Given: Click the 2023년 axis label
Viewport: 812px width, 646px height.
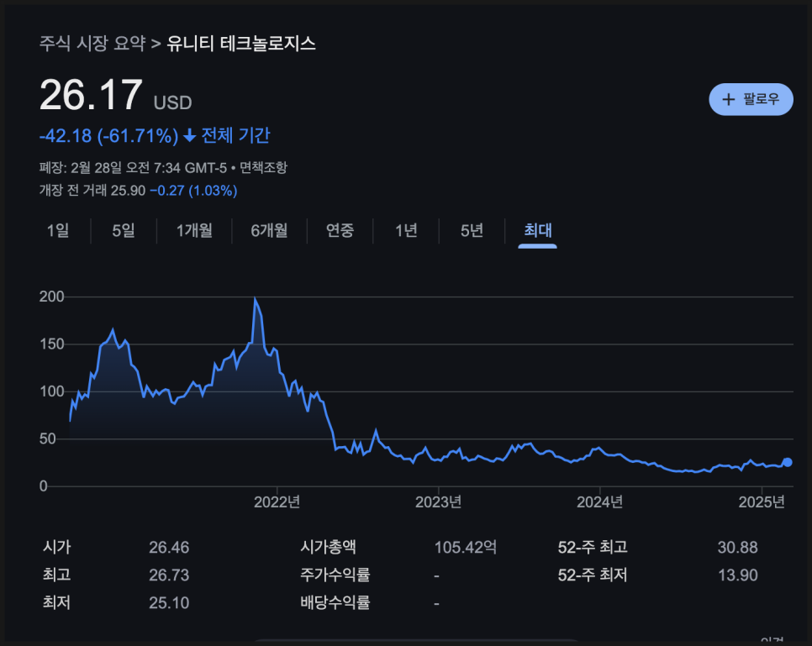Looking at the screenshot, I should pyautogui.click(x=439, y=502).
